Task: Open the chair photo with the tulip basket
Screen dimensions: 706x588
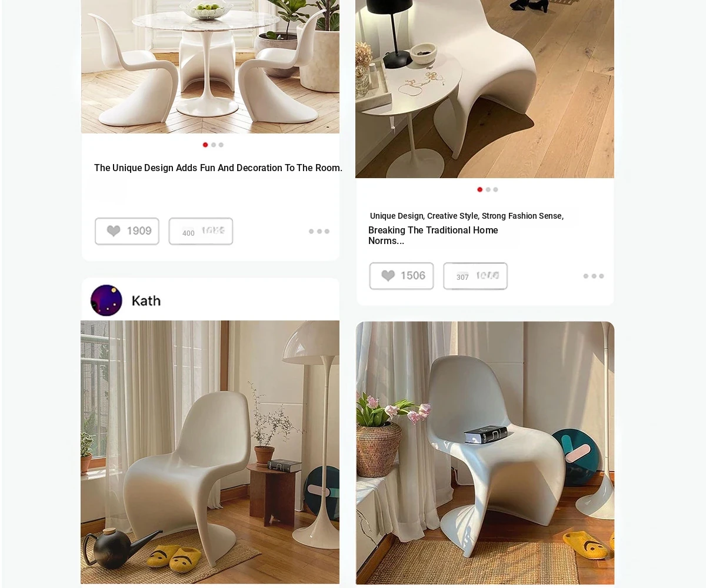Action: click(x=485, y=453)
